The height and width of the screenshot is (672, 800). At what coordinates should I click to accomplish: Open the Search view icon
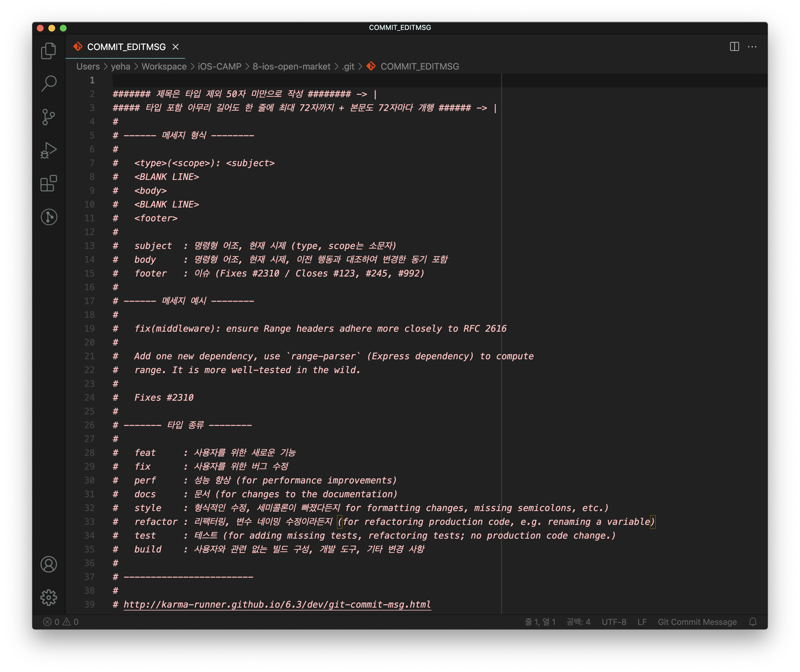(x=48, y=83)
